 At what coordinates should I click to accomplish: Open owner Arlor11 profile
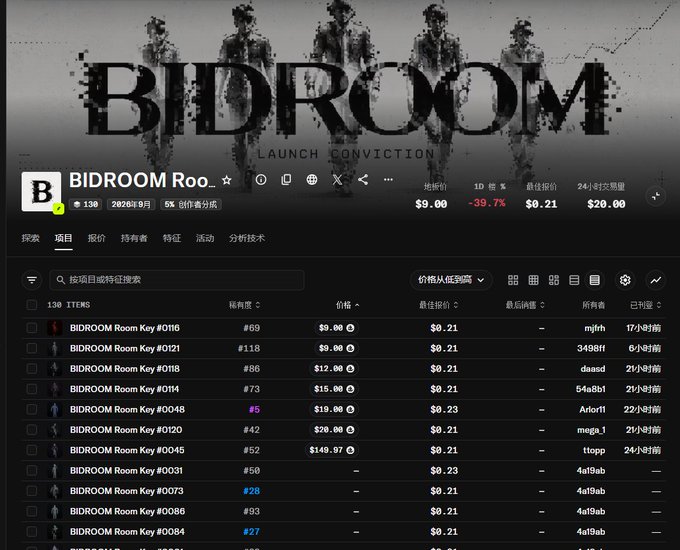point(592,409)
